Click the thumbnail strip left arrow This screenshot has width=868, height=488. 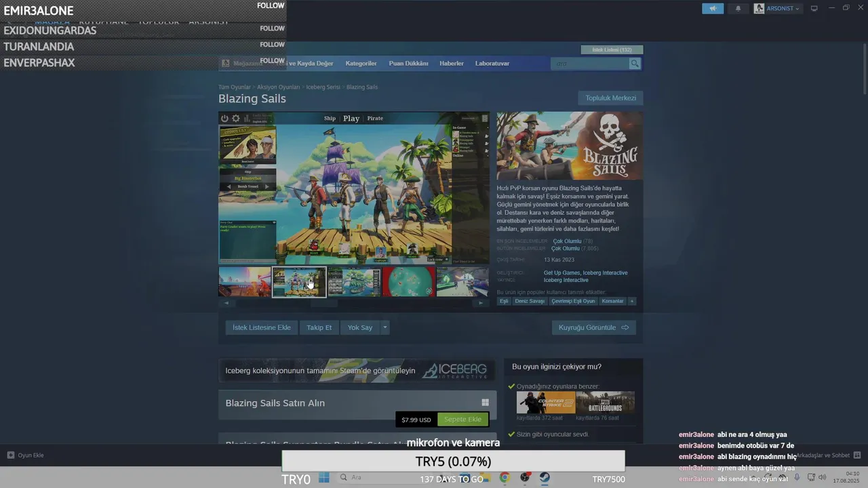tap(226, 303)
